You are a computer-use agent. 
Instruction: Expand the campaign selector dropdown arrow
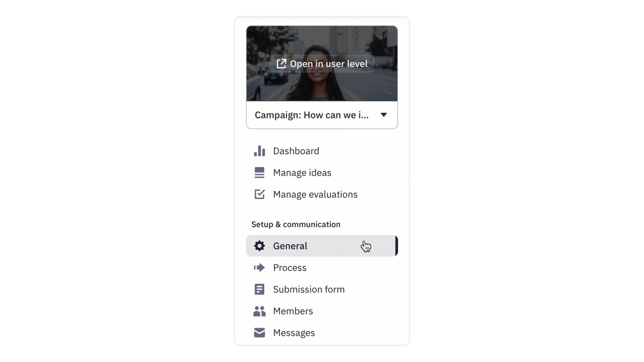click(384, 115)
